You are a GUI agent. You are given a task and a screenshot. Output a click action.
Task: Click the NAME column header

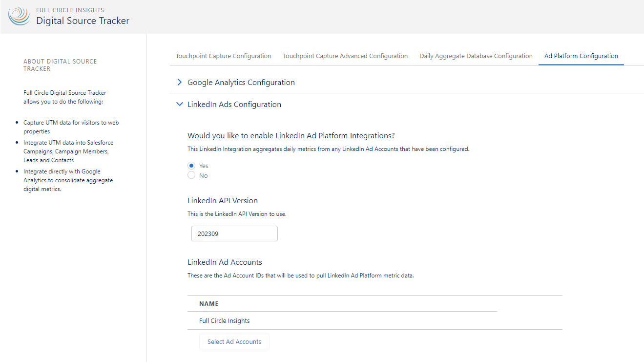pos(209,304)
